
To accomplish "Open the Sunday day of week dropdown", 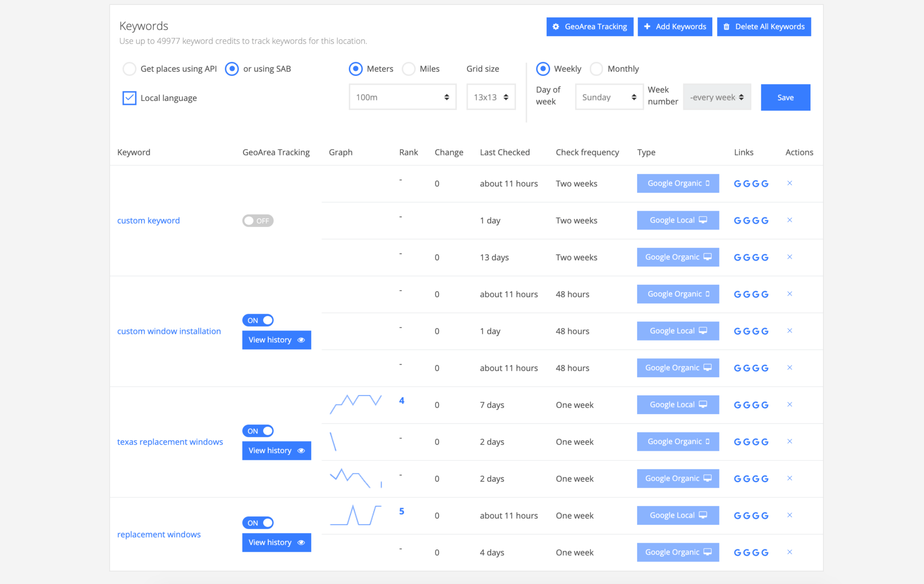I will pos(609,97).
